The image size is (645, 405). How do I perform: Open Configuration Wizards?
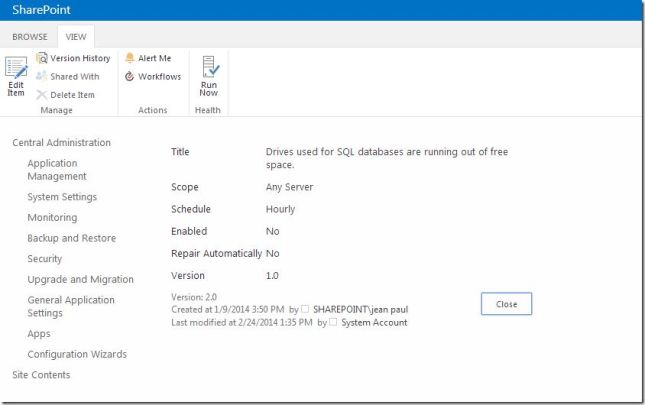77,354
